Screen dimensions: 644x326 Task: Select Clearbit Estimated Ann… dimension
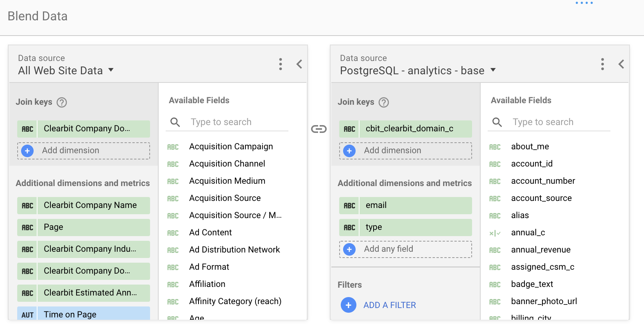coord(84,293)
